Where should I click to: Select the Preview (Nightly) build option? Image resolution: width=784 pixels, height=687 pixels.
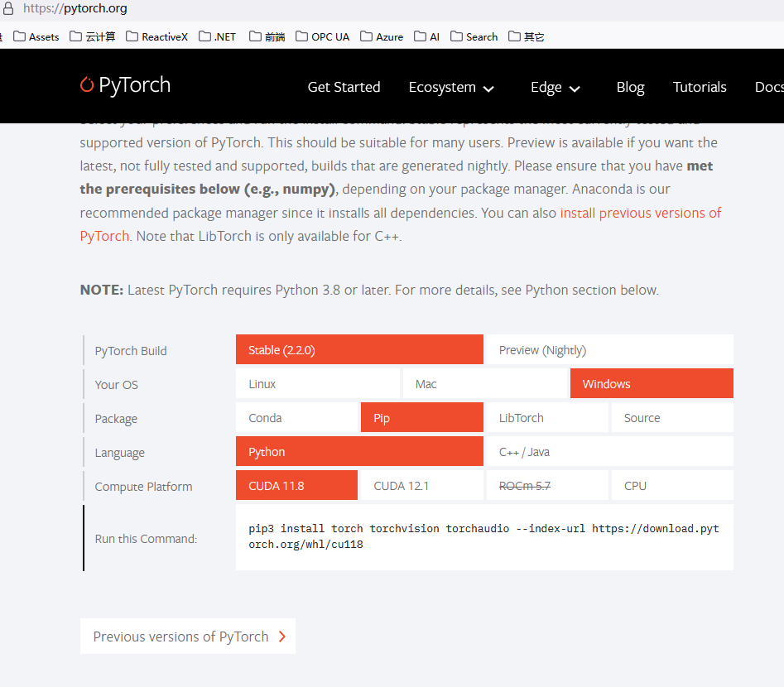point(609,349)
